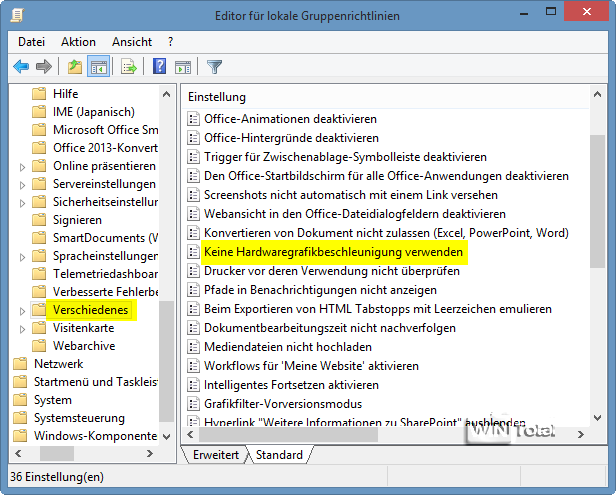Click tree pane scroll-down arrow
616x495 pixels.
tap(167, 436)
